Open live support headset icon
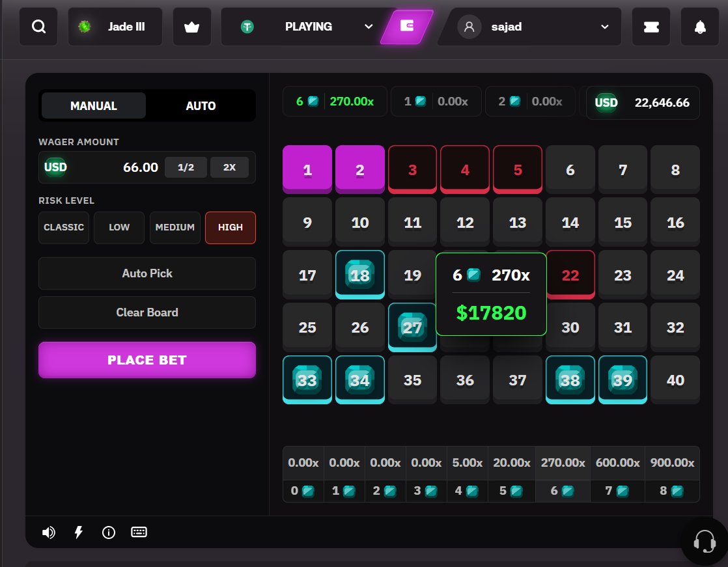 [705, 542]
